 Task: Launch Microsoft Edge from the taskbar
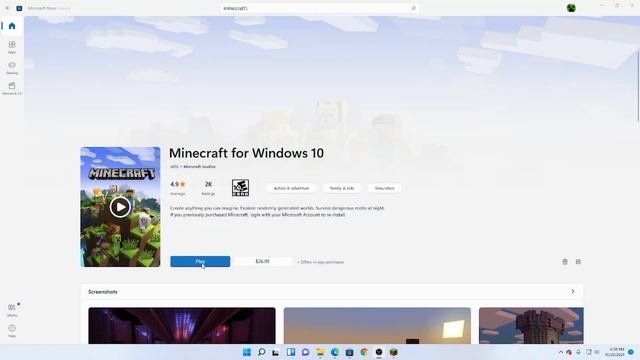(335, 352)
